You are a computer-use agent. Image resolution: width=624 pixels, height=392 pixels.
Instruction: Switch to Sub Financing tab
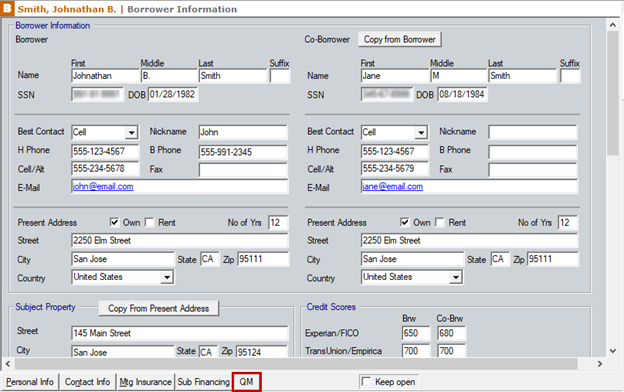(203, 382)
